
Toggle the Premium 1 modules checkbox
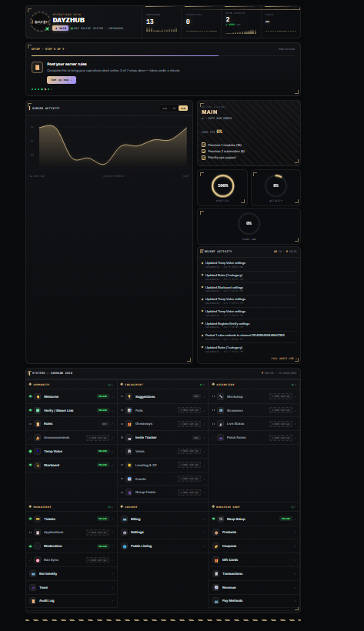pos(203,145)
